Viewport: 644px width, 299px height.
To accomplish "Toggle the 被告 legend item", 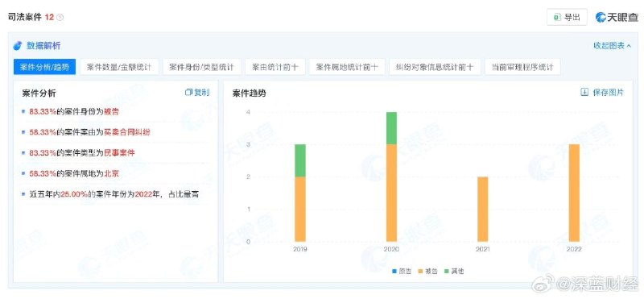I will coord(427,271).
